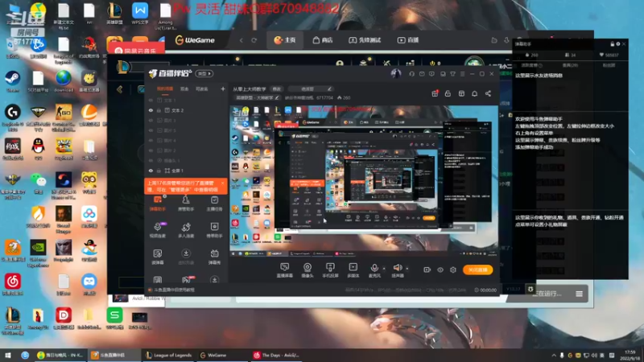Image resolution: width=644 pixels, height=362 pixels.
Task: Switch to WeGame store tab 商店
Action: click(x=323, y=39)
